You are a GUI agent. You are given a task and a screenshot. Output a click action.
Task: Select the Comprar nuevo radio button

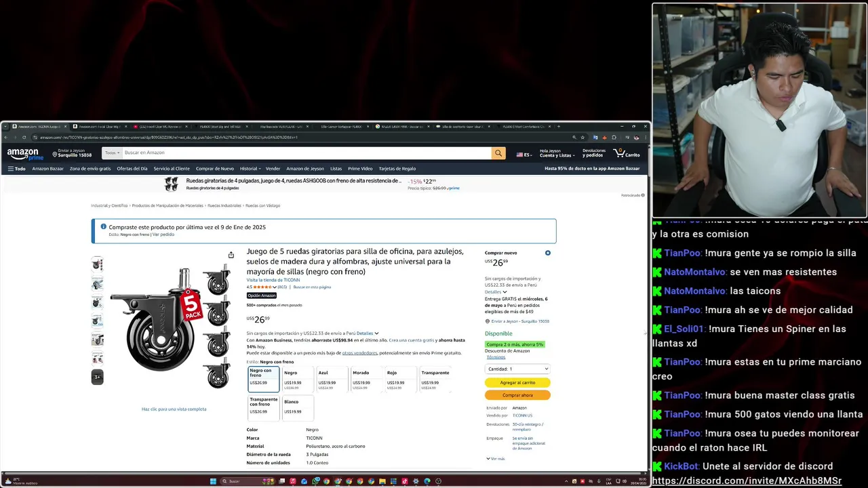tap(548, 253)
